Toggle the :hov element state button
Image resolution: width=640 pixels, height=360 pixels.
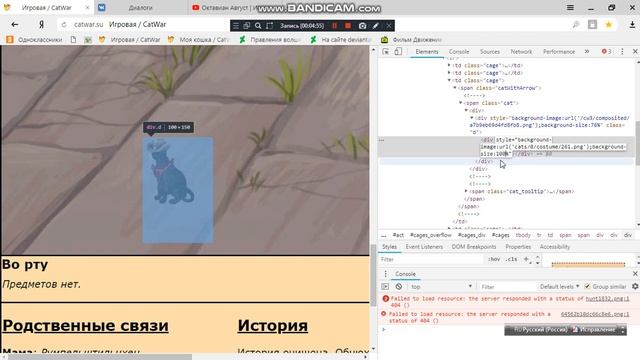[x=494, y=259]
